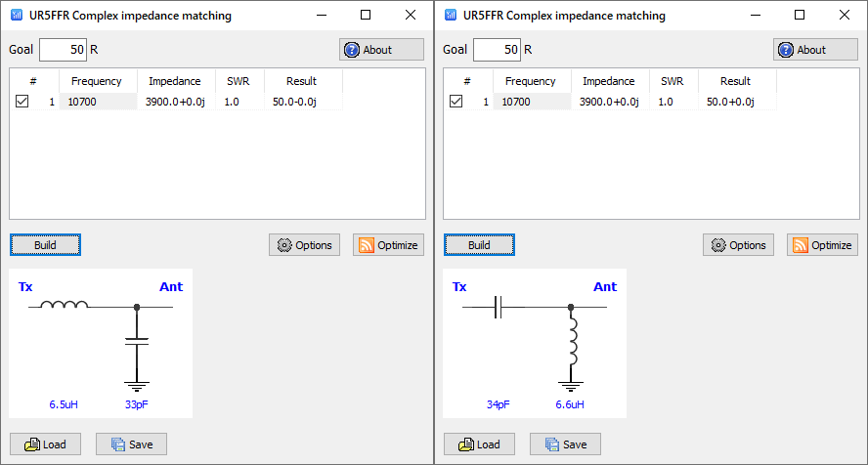Click the About button in left window
The width and height of the screenshot is (868, 465).
381,50
